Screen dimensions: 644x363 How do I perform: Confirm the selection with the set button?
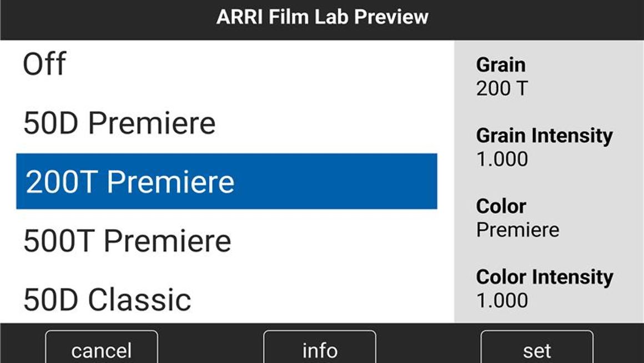point(536,349)
